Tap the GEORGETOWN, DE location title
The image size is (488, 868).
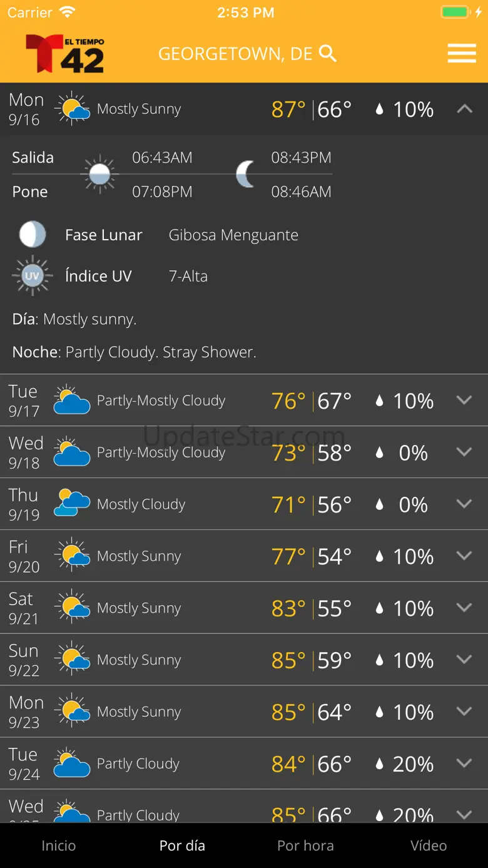(235, 54)
